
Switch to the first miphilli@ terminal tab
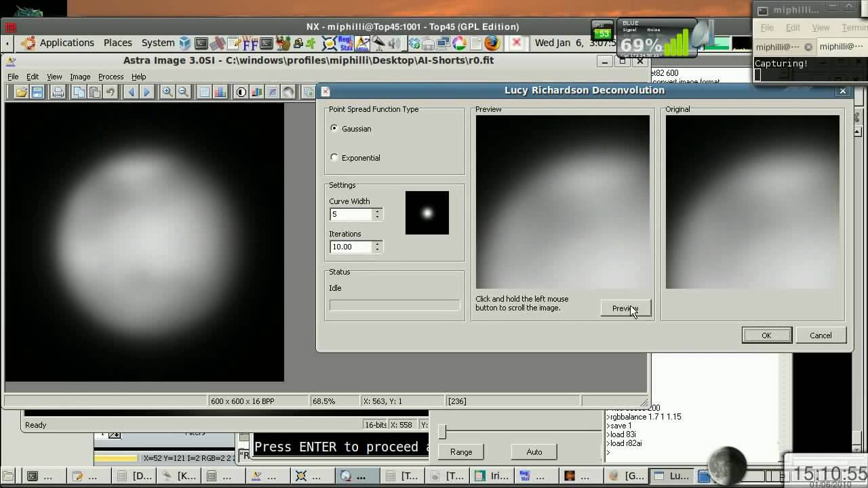click(783, 47)
